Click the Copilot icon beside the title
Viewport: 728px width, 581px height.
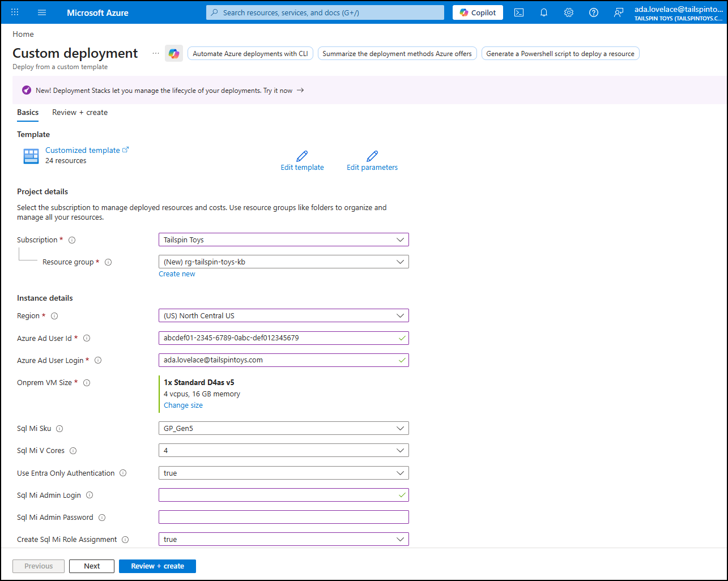(x=174, y=53)
